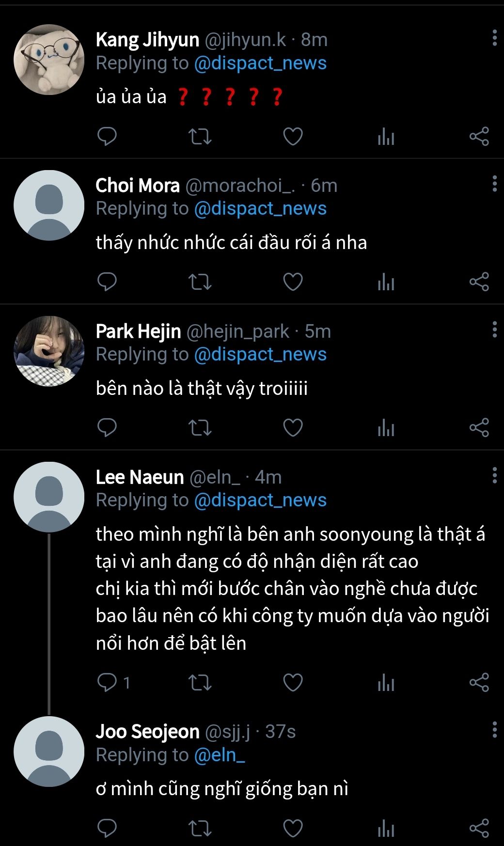
Task: Reply to Lee Naeun's tweet
Action: pyautogui.click(x=107, y=683)
